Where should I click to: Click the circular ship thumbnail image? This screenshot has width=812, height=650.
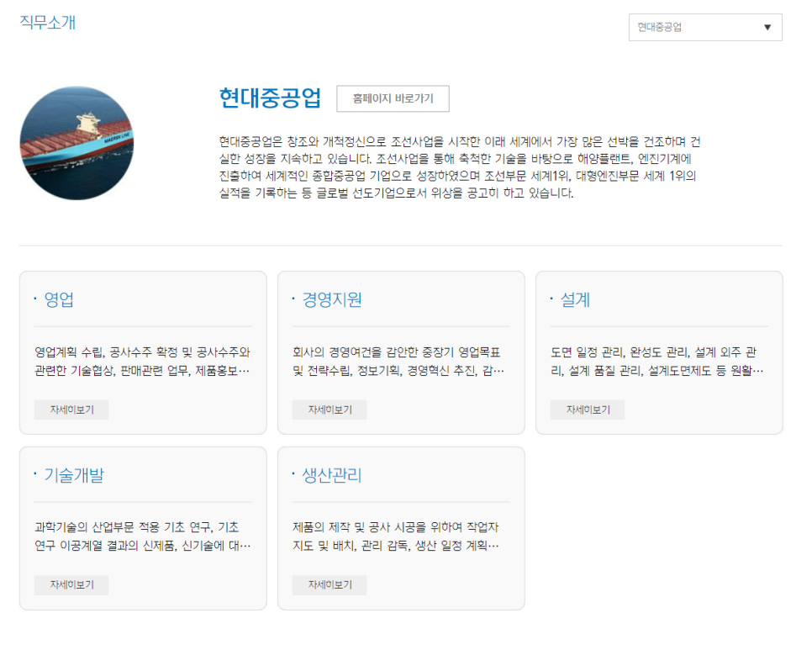(76, 143)
